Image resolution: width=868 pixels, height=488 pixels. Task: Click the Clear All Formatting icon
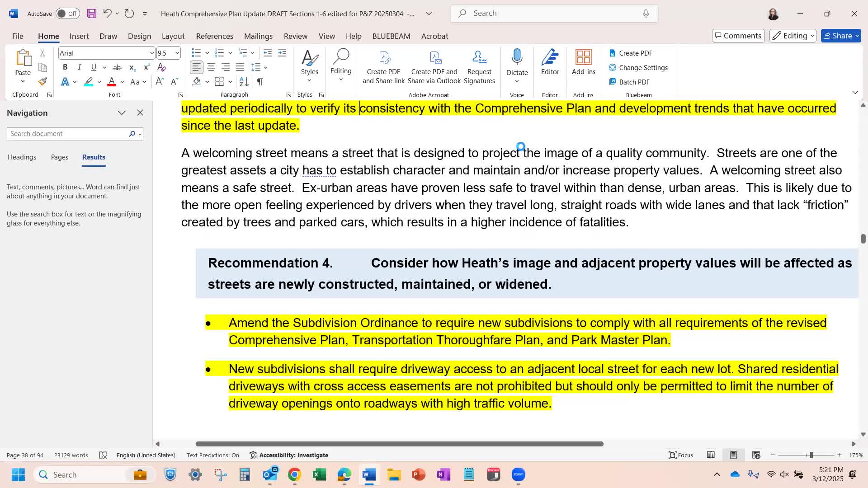(x=161, y=67)
